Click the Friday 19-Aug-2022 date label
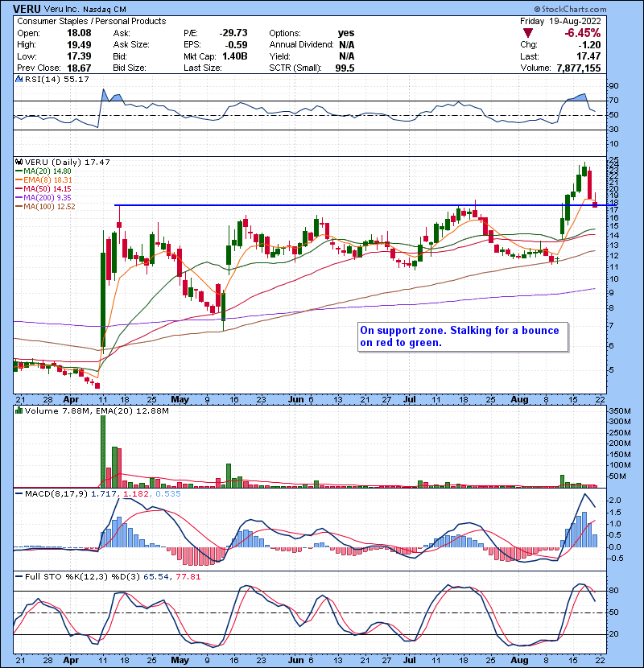This screenshot has width=644, height=668. (560, 21)
